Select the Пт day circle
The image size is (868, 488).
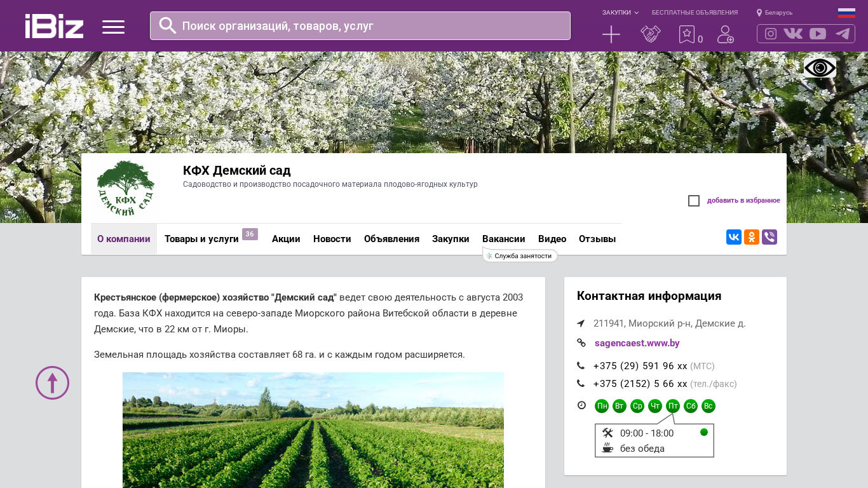673,406
